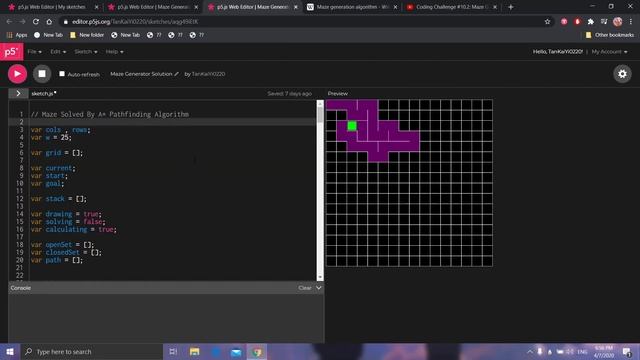Switch to Maze generation algorithm Wikipedia tab
640x360 pixels.
point(351,7)
